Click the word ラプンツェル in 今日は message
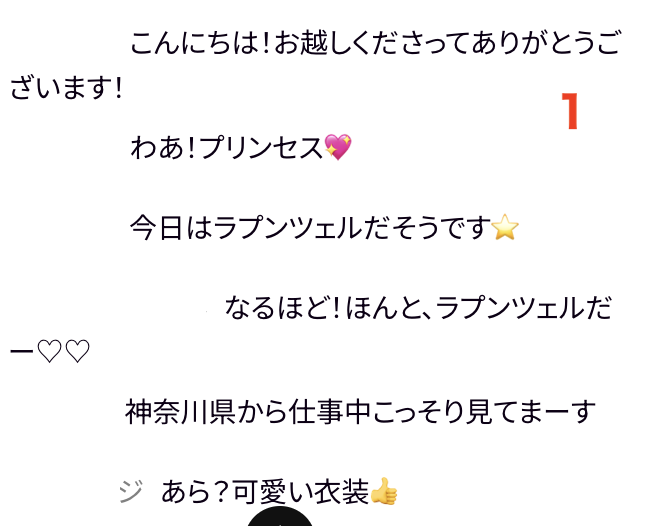 [288, 227]
